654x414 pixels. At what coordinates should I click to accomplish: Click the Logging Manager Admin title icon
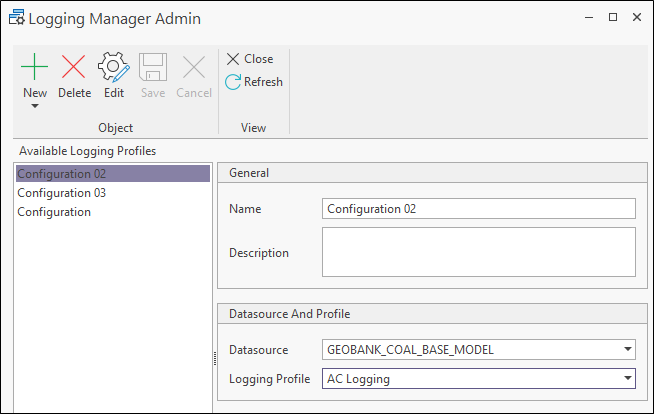pyautogui.click(x=17, y=17)
